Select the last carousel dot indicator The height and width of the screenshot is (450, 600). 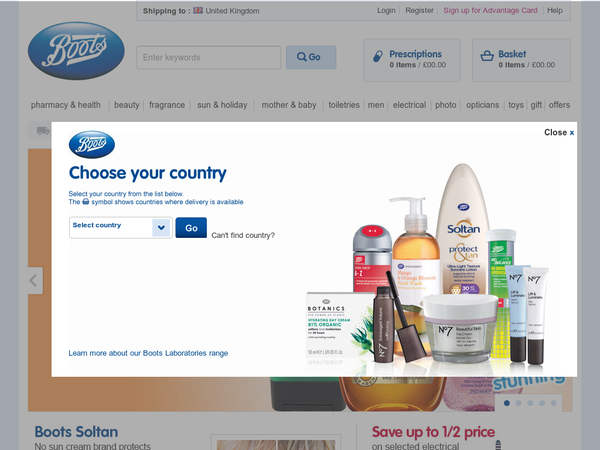(x=553, y=403)
